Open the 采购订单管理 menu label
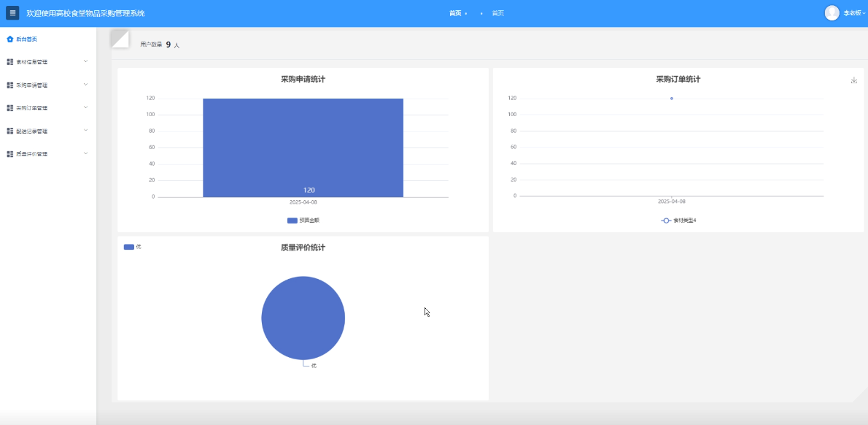 click(x=31, y=108)
